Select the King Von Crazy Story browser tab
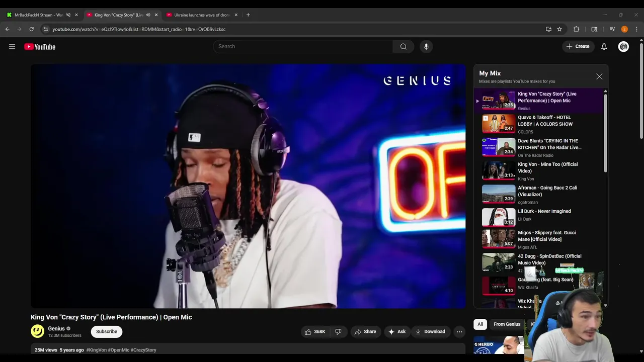 point(119,15)
